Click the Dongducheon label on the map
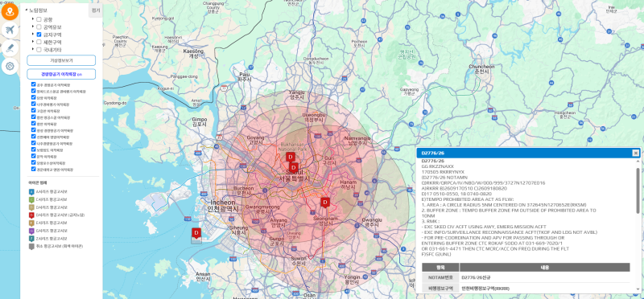The height and width of the screenshot is (299, 644). coord(316,61)
